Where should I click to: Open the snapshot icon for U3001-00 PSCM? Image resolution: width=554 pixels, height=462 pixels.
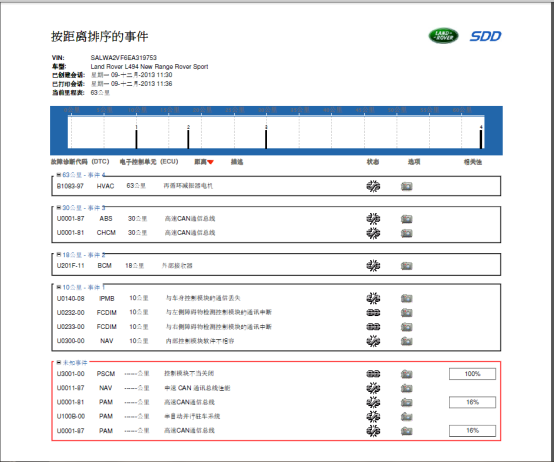tap(407, 374)
